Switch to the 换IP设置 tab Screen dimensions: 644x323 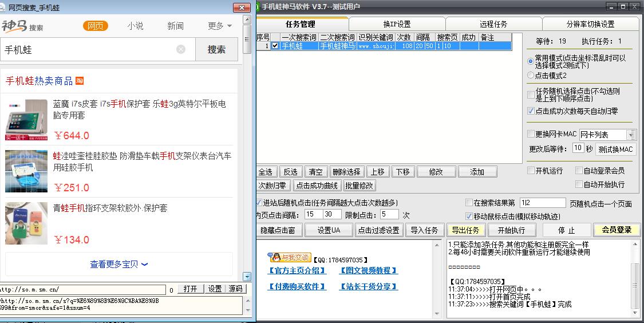tap(397, 24)
